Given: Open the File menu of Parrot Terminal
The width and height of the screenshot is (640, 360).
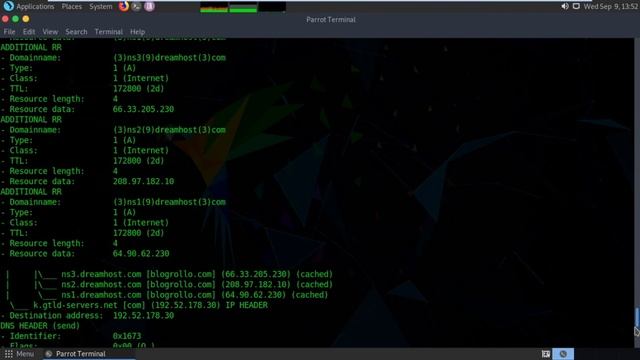Looking at the screenshot, I should (x=9, y=31).
